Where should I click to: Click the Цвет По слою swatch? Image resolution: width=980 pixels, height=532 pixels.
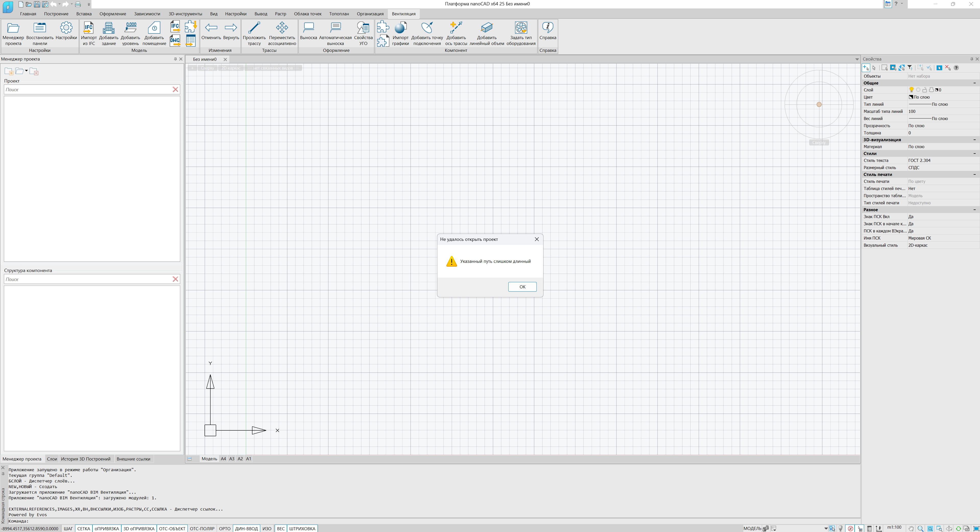(911, 97)
